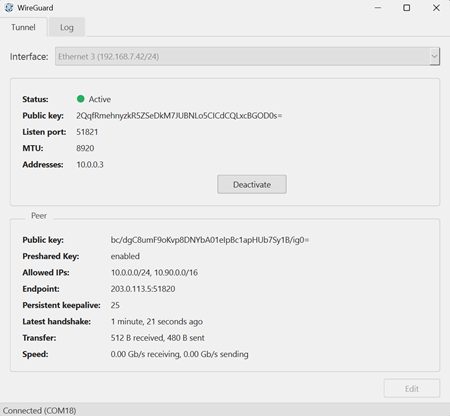
Task: Click the interface public key value
Action: [179, 116]
